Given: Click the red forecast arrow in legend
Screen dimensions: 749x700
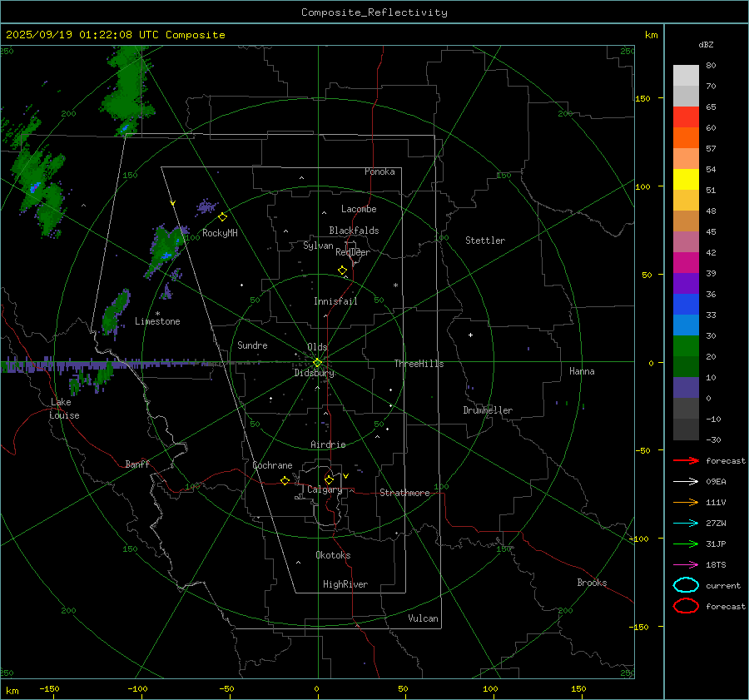Looking at the screenshot, I should pos(686,460).
